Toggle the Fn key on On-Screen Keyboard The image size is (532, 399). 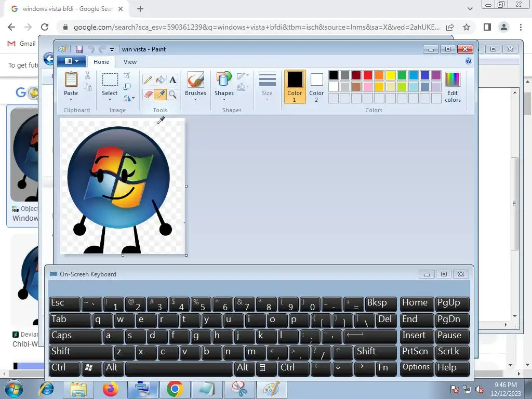(386, 368)
